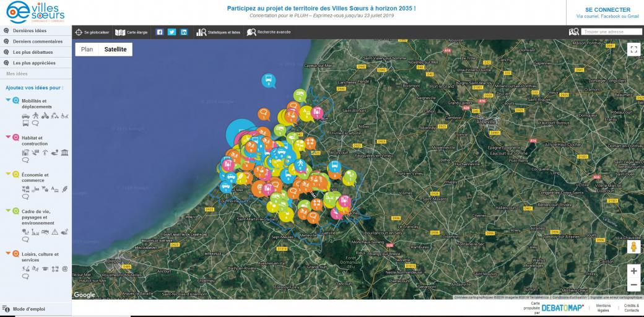644x317 pixels.
Task: Click the speech bubble icon under Cadre de vie
Action: click(25, 239)
